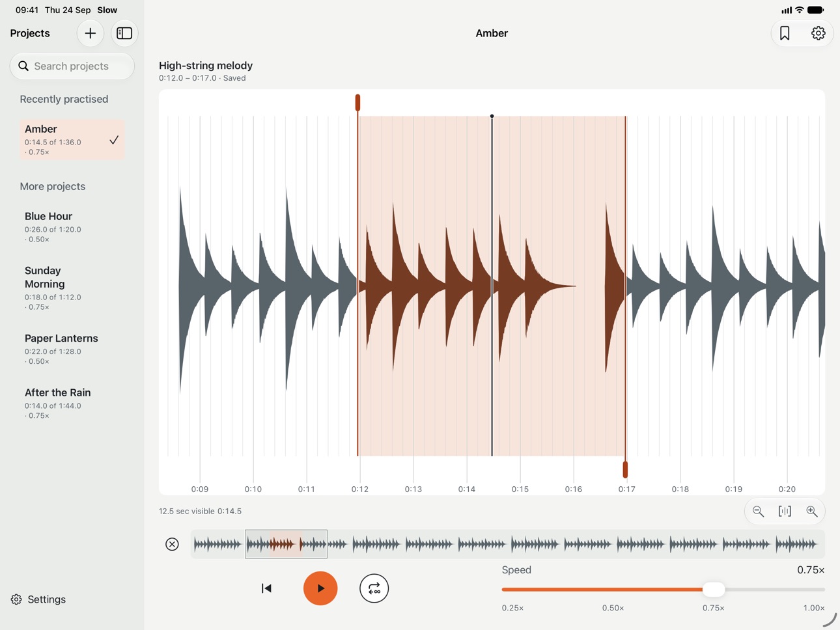Click the 0:10 timeline label

[253, 489]
